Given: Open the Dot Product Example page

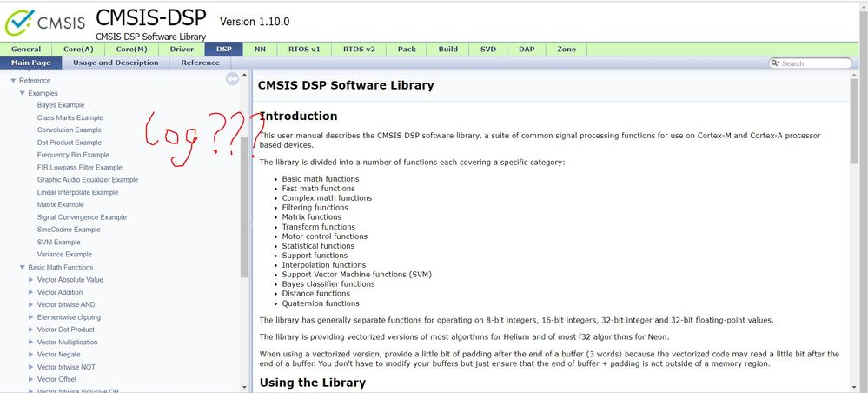Looking at the screenshot, I should tap(70, 143).
